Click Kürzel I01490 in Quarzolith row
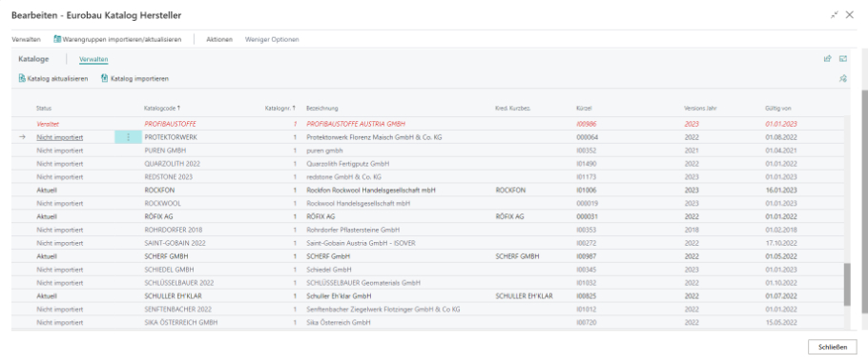 [x=587, y=164]
